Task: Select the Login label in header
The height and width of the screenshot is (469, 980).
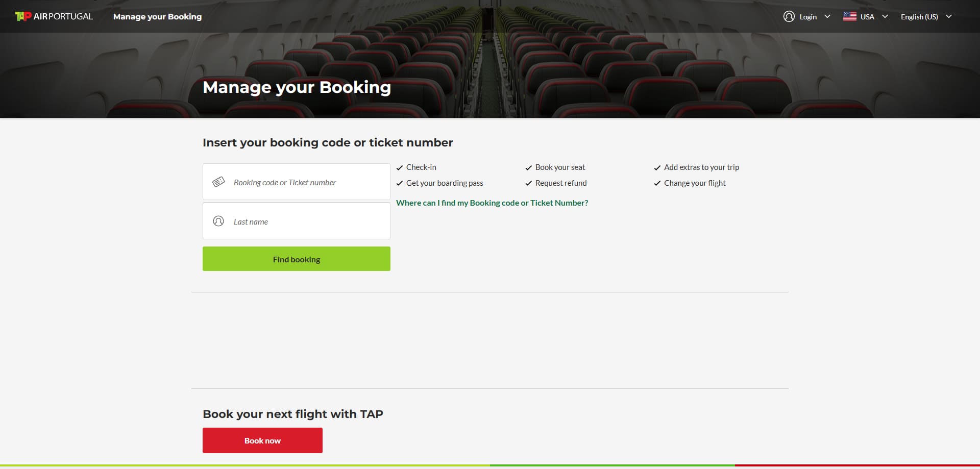Action: (x=808, y=17)
